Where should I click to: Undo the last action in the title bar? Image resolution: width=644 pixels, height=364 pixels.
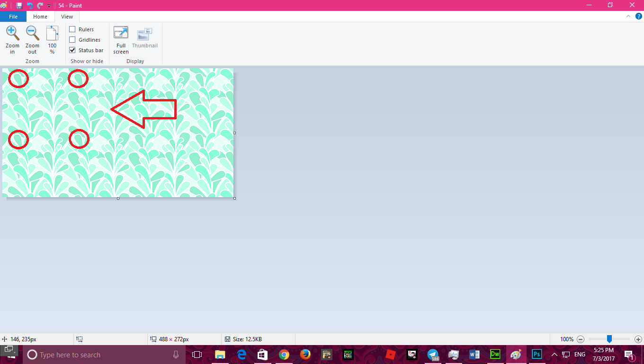tap(30, 5)
